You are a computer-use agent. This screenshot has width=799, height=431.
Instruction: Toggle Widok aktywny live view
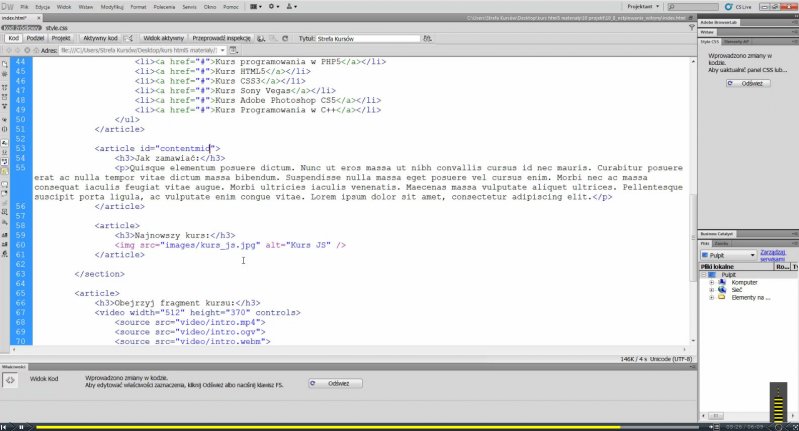[x=164, y=38]
